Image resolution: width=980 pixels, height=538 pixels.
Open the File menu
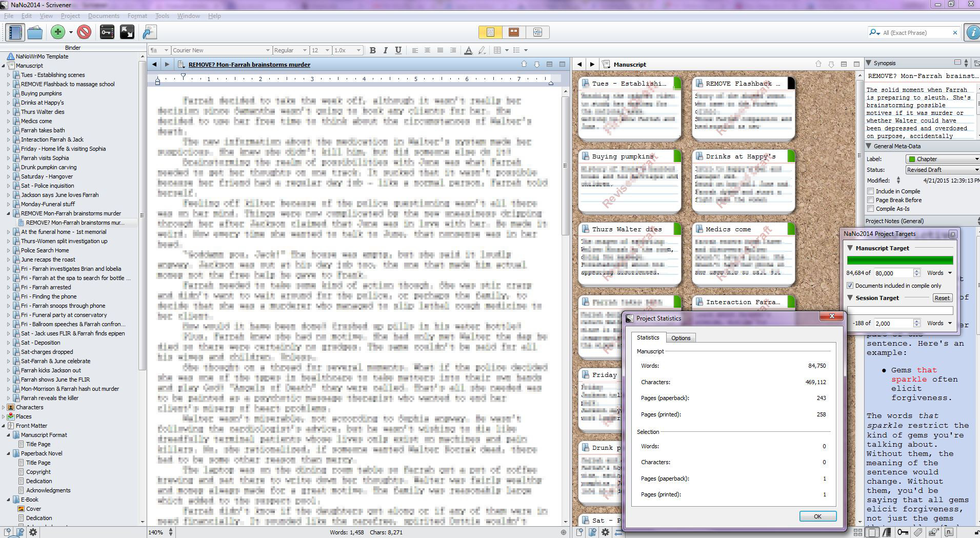[9, 16]
